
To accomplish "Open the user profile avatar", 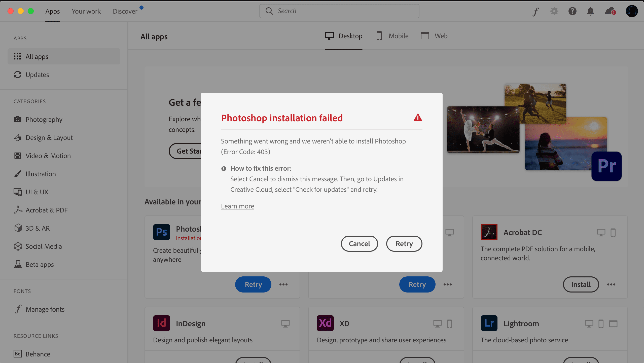I will (x=631, y=11).
